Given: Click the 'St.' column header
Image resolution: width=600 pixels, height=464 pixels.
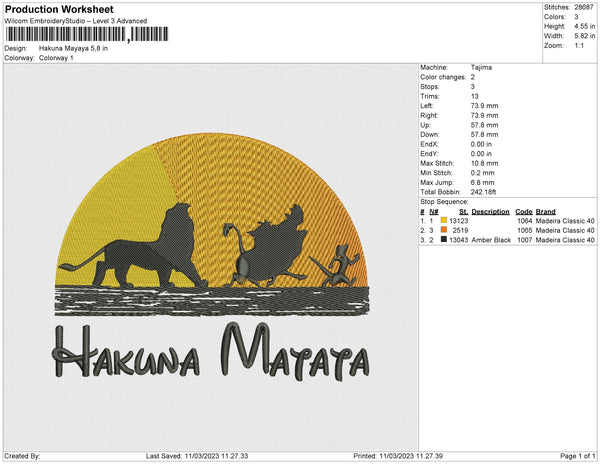Looking at the screenshot, I should [463, 212].
